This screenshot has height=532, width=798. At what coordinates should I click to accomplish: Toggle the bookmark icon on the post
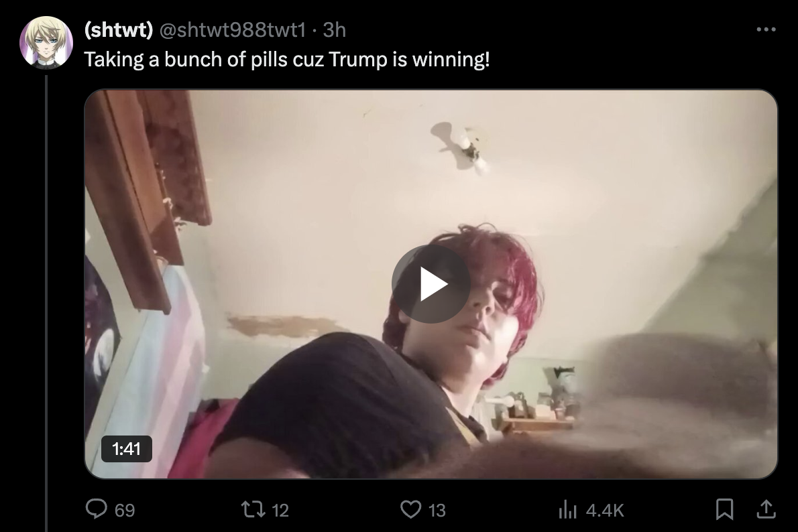724,509
